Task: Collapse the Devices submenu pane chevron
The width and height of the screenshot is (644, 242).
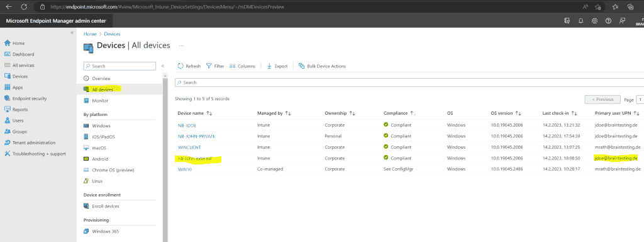Action: [163, 66]
